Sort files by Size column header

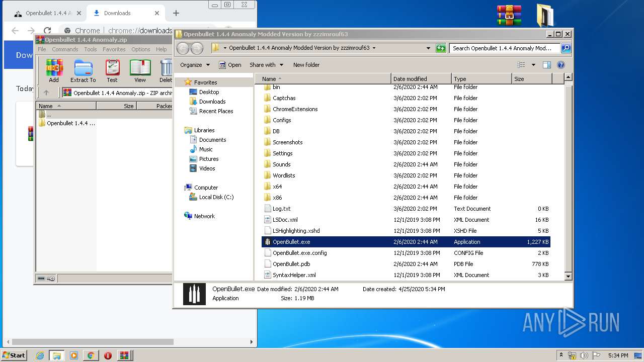pyautogui.click(x=532, y=79)
